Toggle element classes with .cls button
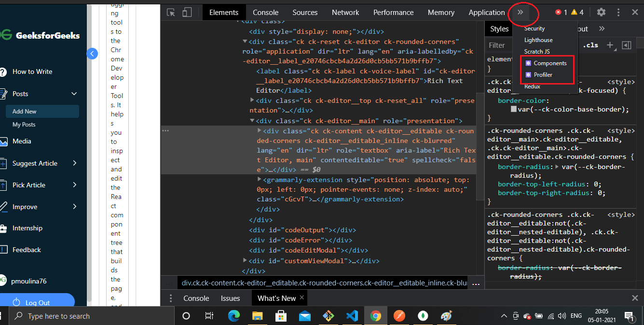 (590, 45)
